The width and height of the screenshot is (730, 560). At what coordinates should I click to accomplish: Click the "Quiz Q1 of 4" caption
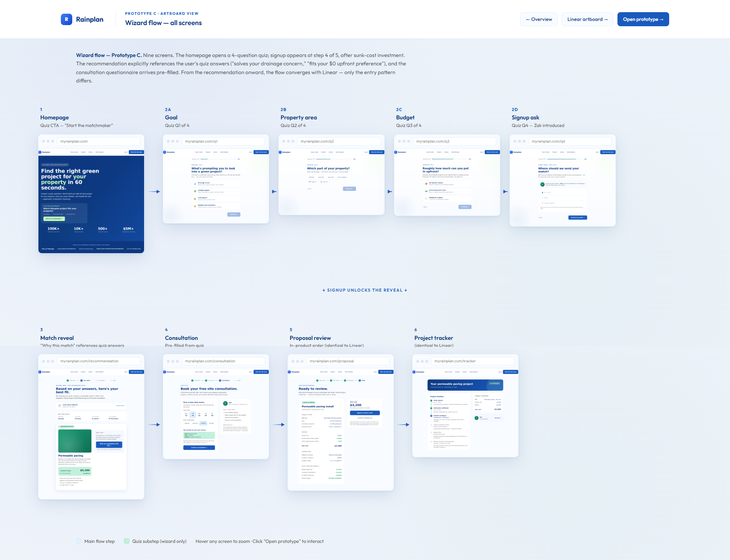[x=177, y=125]
